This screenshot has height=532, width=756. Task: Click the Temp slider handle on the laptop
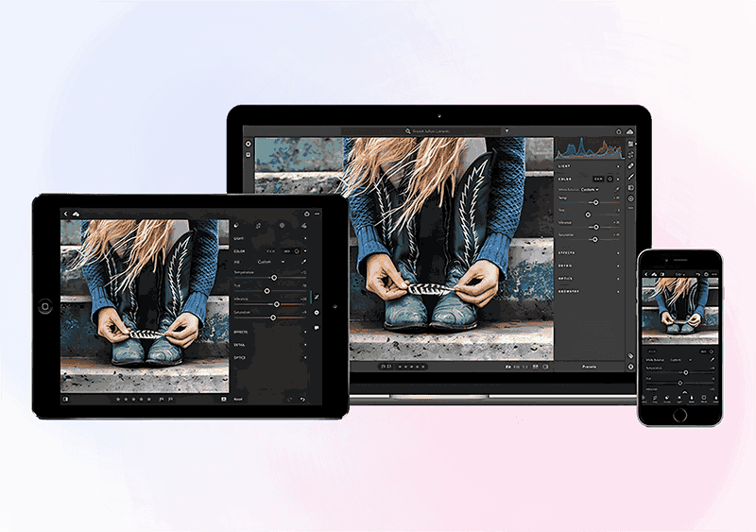pos(595,202)
